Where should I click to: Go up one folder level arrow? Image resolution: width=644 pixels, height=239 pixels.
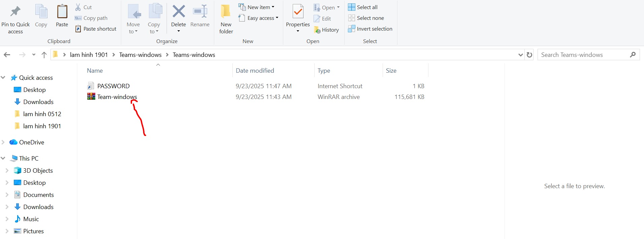tap(44, 55)
